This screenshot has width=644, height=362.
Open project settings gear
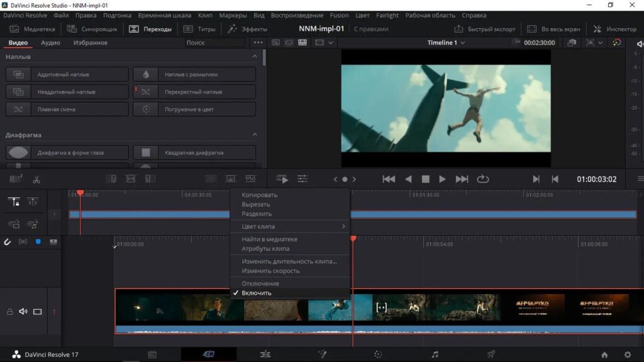click(628, 354)
